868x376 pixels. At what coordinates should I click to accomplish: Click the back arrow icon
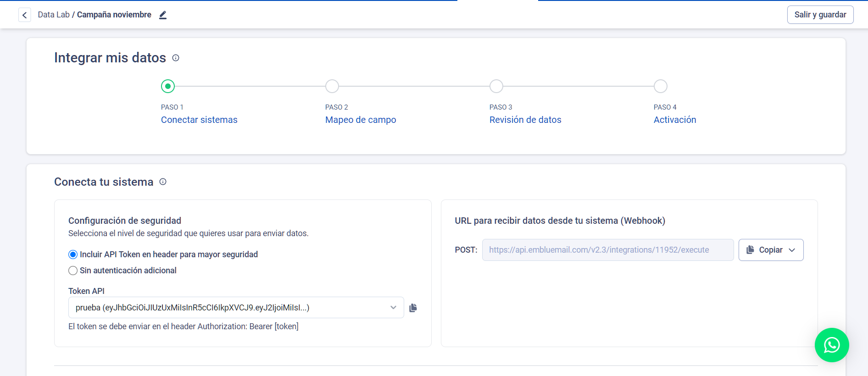25,15
